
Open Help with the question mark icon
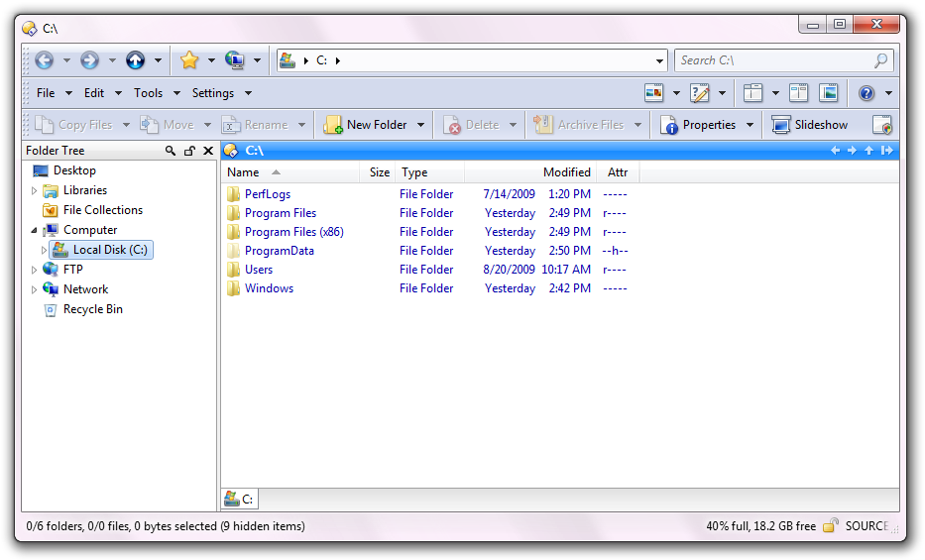pyautogui.click(x=867, y=93)
